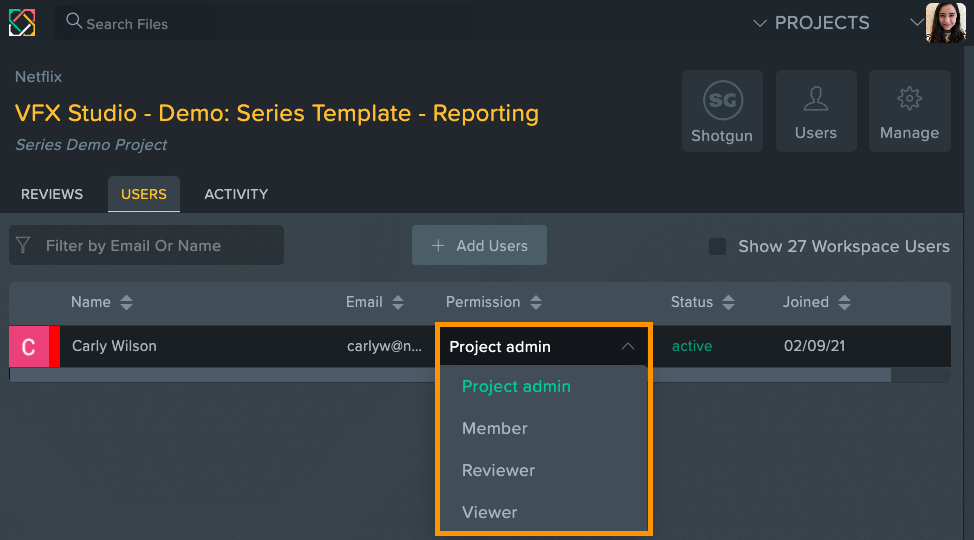Sort table by Name column
The height and width of the screenshot is (540, 974).
[x=126, y=302]
